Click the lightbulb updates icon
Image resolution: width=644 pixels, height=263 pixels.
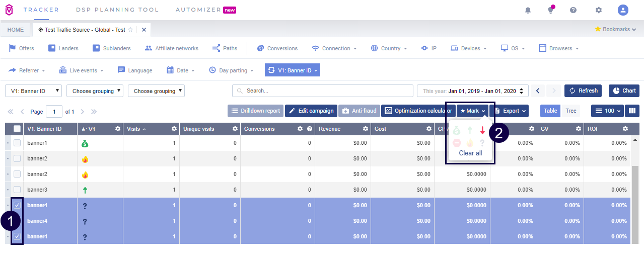tap(550, 10)
